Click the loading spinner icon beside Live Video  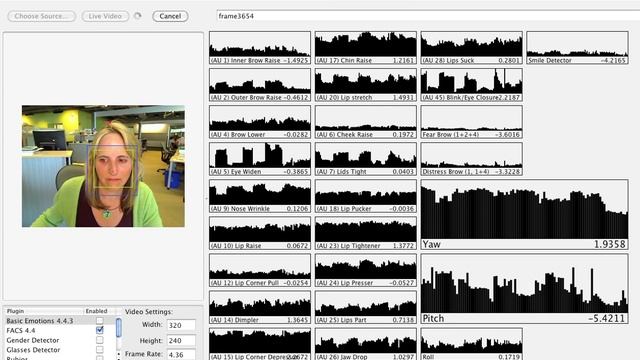pos(138,16)
